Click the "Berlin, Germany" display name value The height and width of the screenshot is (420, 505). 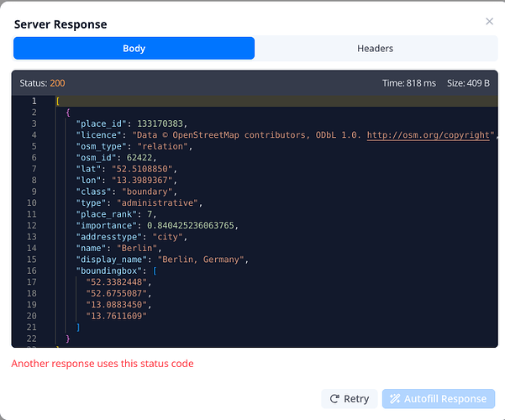(201, 260)
